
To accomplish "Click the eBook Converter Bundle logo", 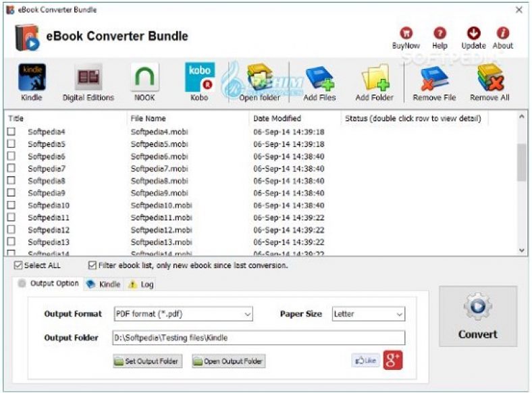I will [27, 36].
